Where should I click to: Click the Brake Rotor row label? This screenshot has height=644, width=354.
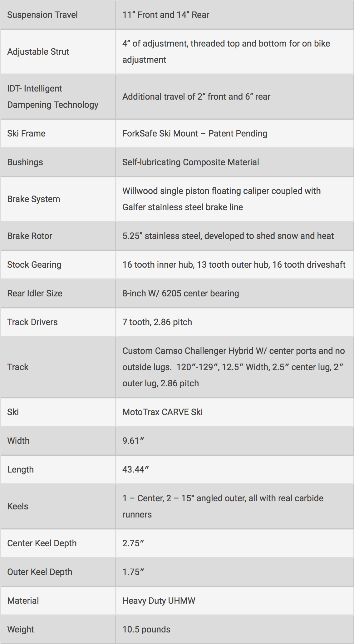pos(30,236)
